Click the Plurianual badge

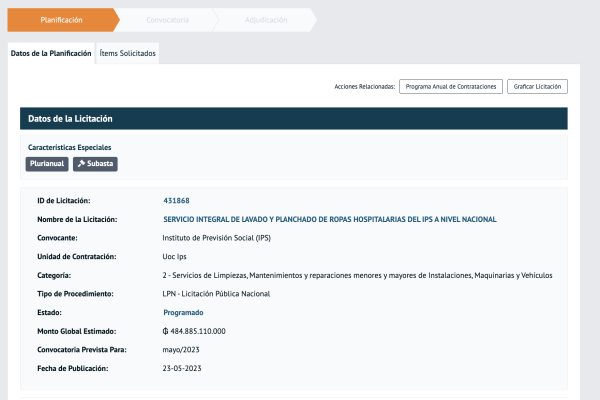(47, 163)
